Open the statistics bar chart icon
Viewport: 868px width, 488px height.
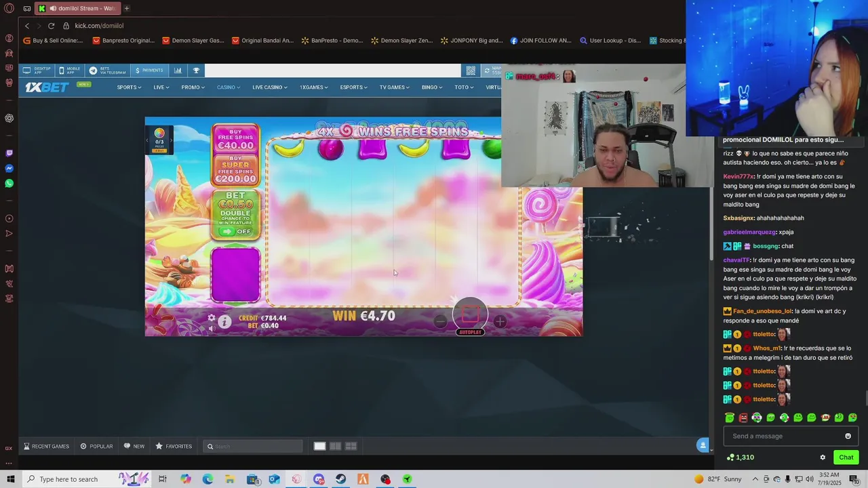[x=178, y=70]
